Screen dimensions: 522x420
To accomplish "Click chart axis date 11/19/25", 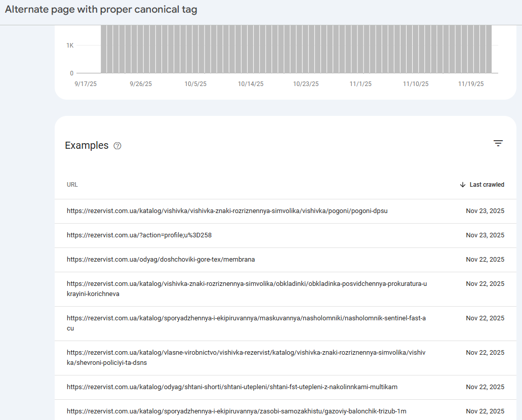I will (x=471, y=84).
